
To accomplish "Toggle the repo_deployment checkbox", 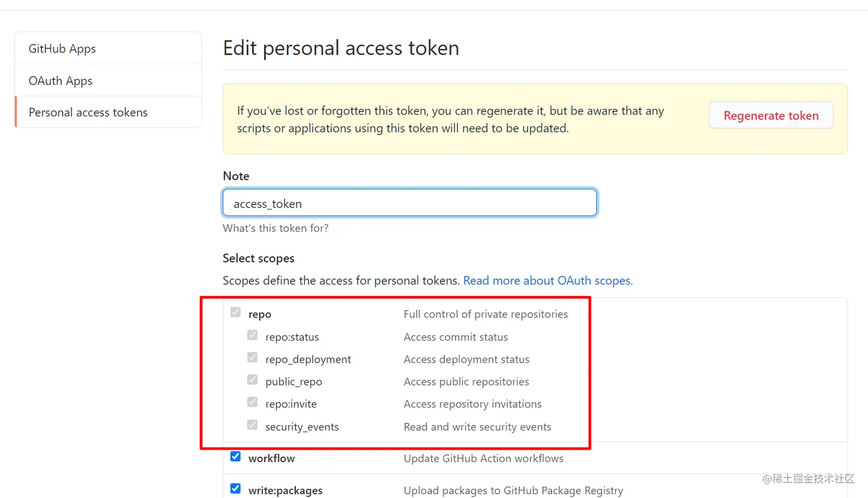I will click(x=253, y=357).
